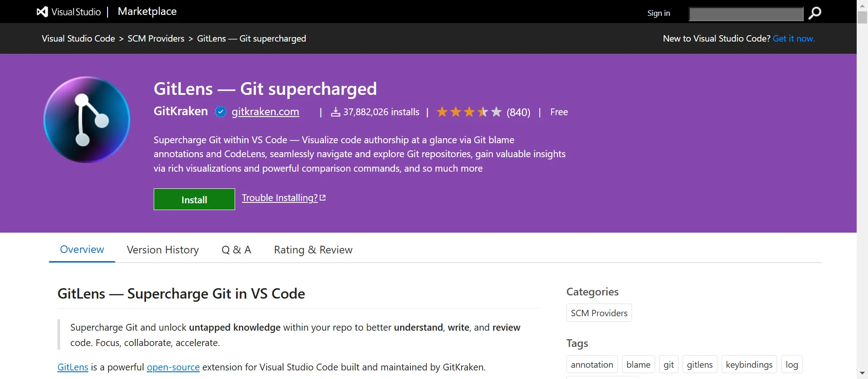The height and width of the screenshot is (379, 868).
Task: Open Rating & Review tab
Action: point(313,250)
